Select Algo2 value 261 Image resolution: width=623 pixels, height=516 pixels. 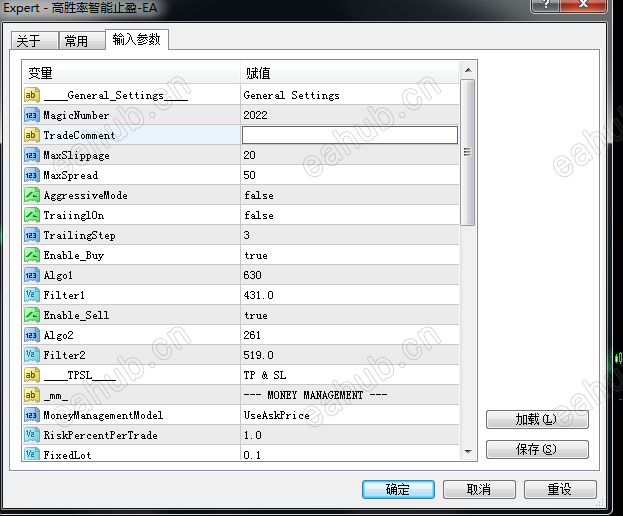(x=350, y=335)
